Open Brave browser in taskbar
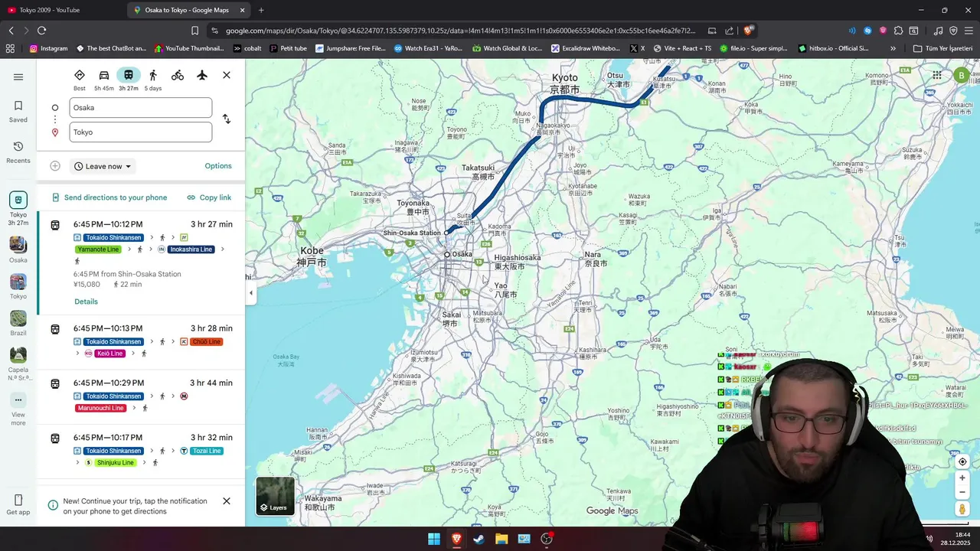The height and width of the screenshot is (551, 980). pyautogui.click(x=456, y=539)
